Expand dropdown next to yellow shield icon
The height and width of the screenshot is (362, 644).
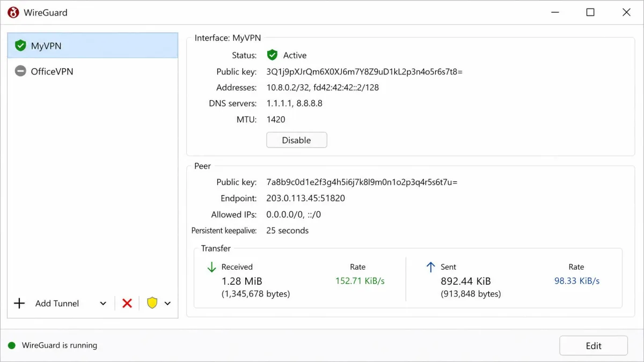coord(167,304)
